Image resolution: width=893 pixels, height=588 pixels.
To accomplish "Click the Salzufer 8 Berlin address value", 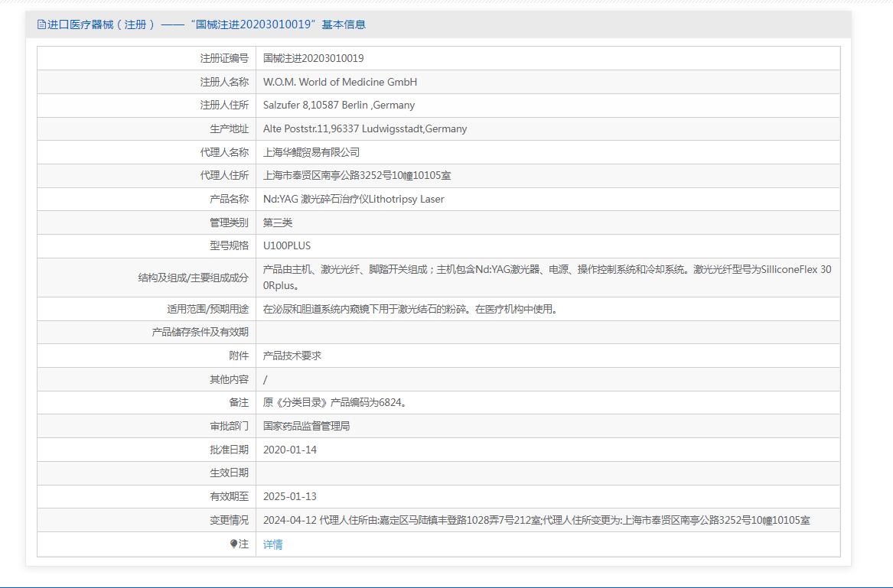I will pyautogui.click(x=338, y=106).
